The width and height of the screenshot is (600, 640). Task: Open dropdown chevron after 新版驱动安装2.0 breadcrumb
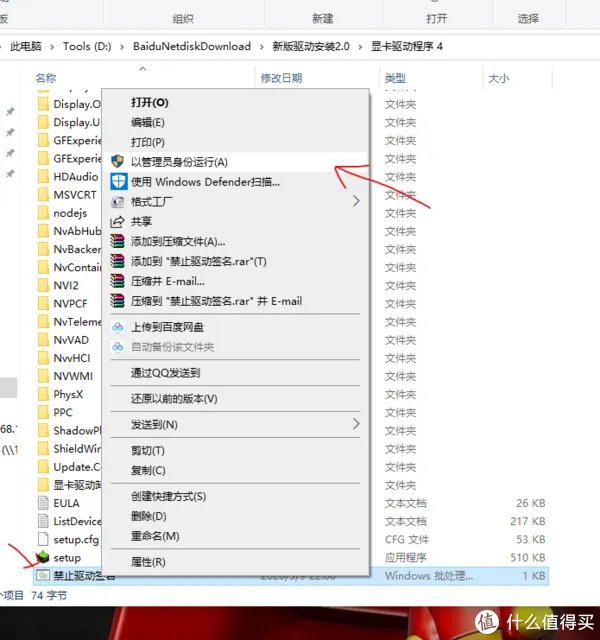tap(360, 47)
